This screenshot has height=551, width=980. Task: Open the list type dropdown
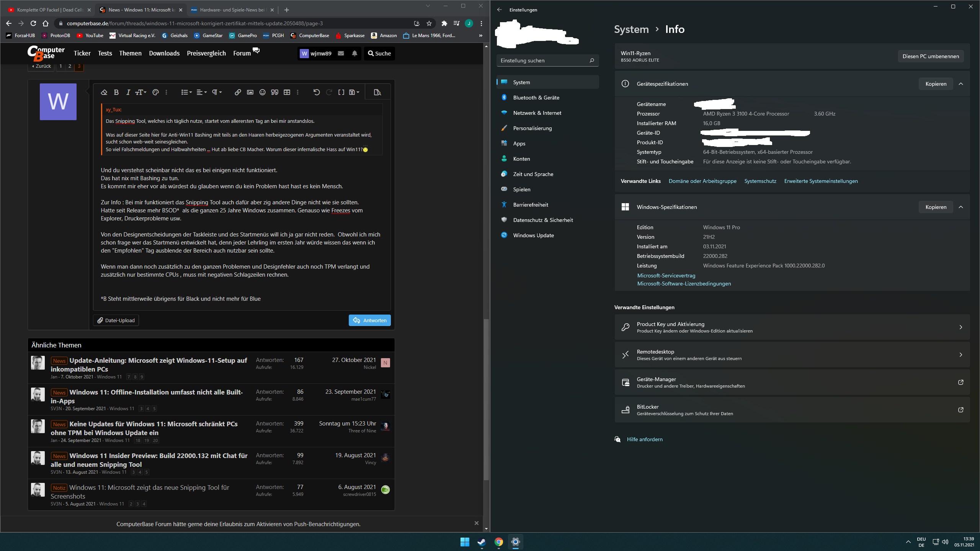point(186,92)
